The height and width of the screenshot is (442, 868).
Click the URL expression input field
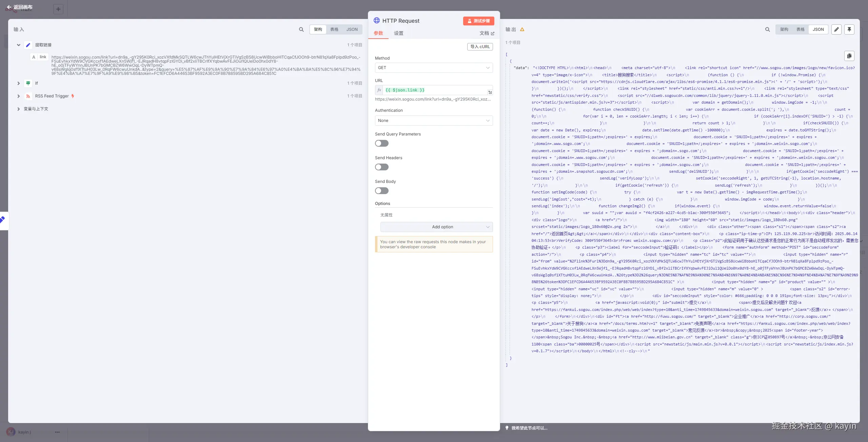(434, 90)
